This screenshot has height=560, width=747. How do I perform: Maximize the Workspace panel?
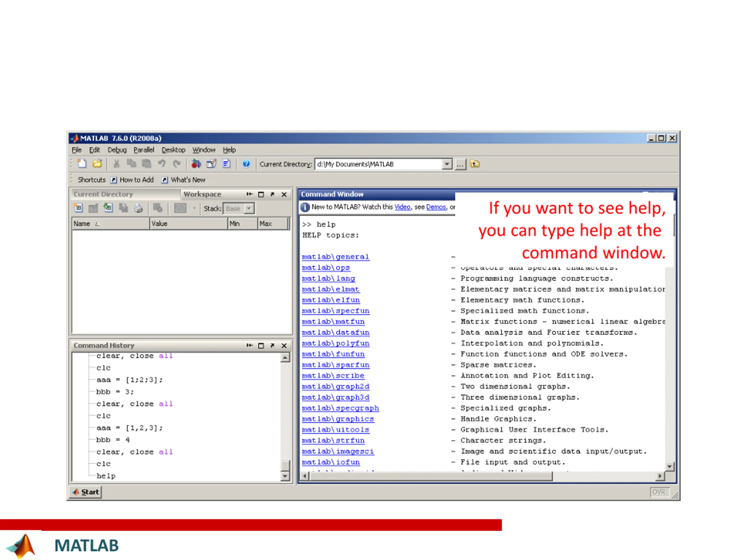tap(261, 195)
